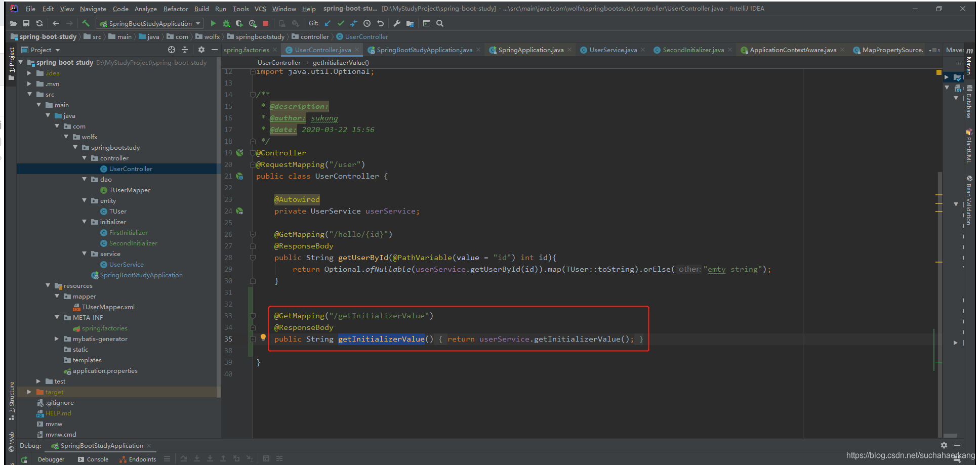
Task: Click the Git Rollback undo icon
Action: [x=380, y=23]
